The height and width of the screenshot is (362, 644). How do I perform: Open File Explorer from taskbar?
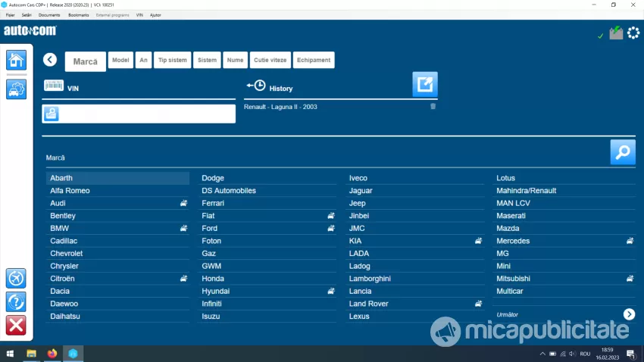pos(31,354)
